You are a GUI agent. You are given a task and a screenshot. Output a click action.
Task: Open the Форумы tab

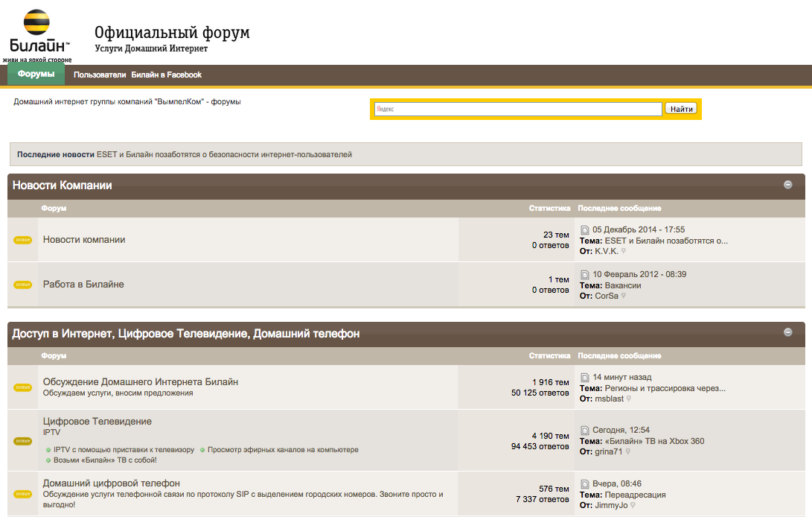pos(36,74)
